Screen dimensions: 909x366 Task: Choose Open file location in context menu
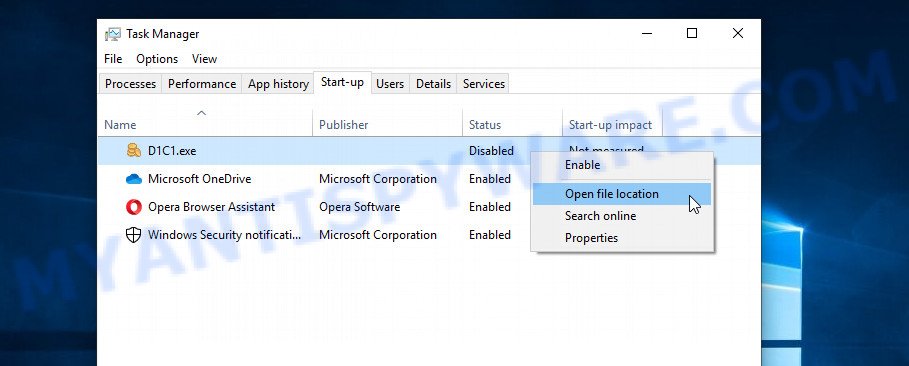click(x=622, y=194)
